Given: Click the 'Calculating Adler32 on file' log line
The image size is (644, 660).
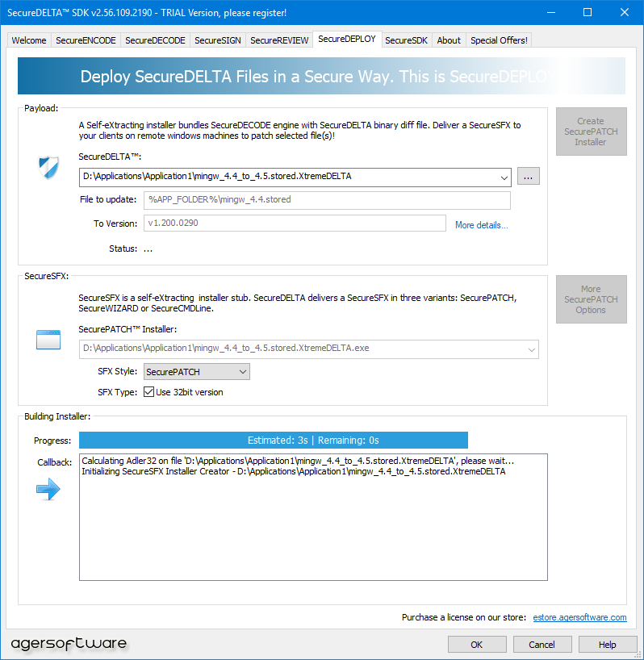Looking at the screenshot, I should (x=298, y=461).
